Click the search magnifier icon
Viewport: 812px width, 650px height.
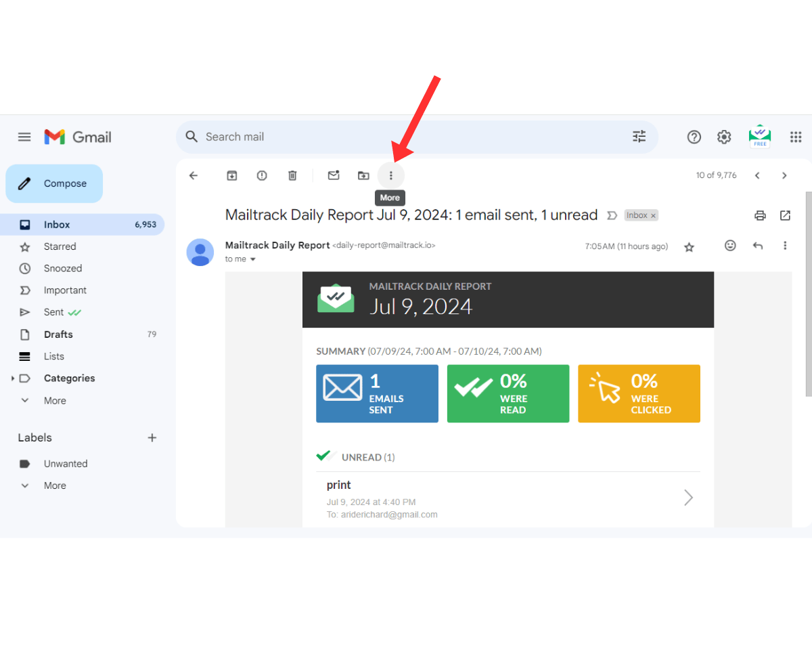point(192,137)
